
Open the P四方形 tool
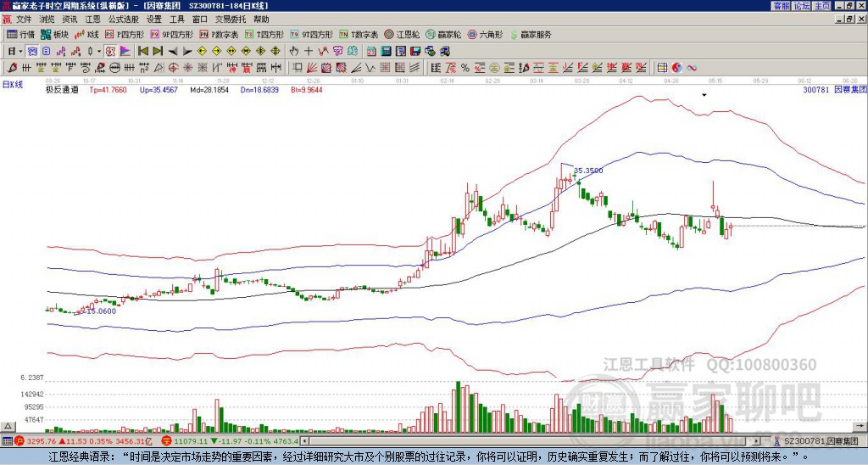click(125, 34)
